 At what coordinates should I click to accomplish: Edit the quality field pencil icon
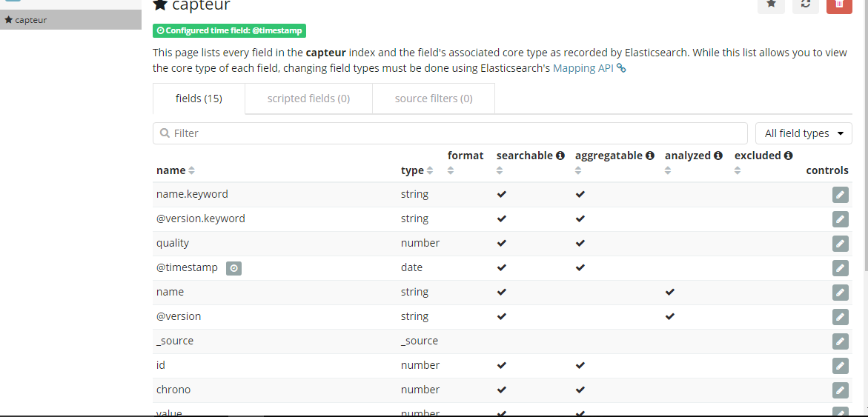[x=840, y=244]
